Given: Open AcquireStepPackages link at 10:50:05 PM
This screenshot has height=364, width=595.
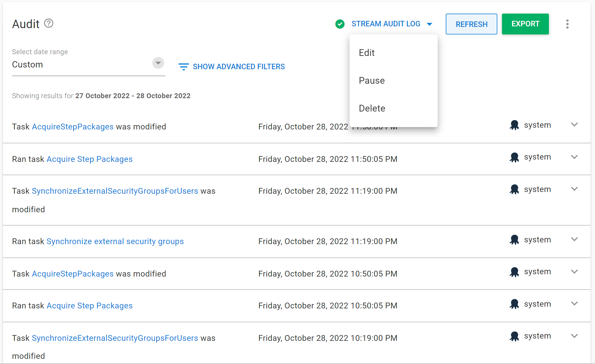Looking at the screenshot, I should (x=73, y=274).
